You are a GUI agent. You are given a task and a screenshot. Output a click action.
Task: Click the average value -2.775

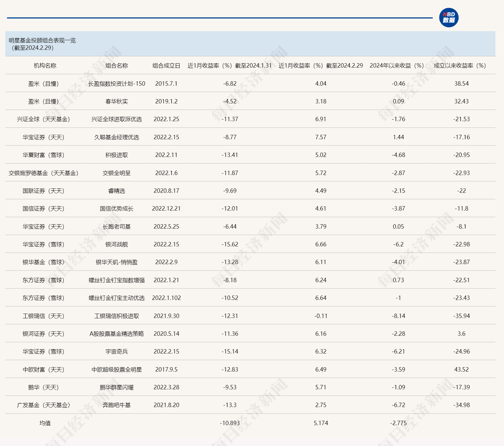[398, 423]
